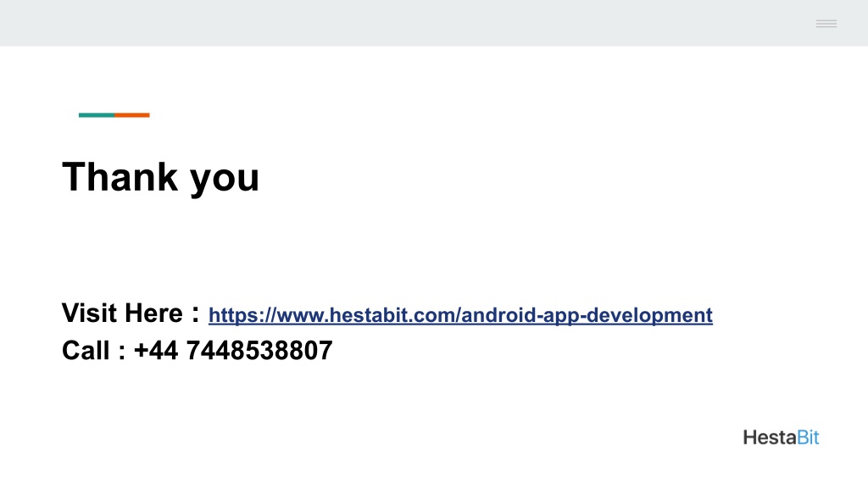Image resolution: width=868 pixels, height=488 pixels.
Task: Click the phone number 7448538807
Action: point(259,350)
